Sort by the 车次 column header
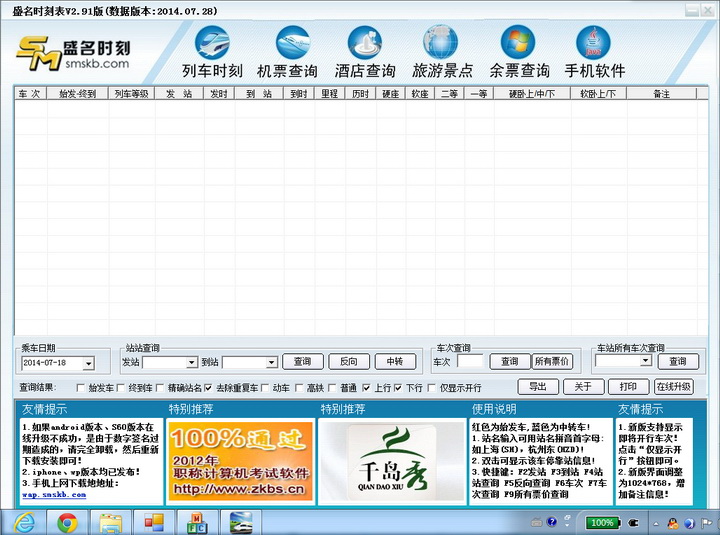The image size is (720, 535). [x=30, y=94]
